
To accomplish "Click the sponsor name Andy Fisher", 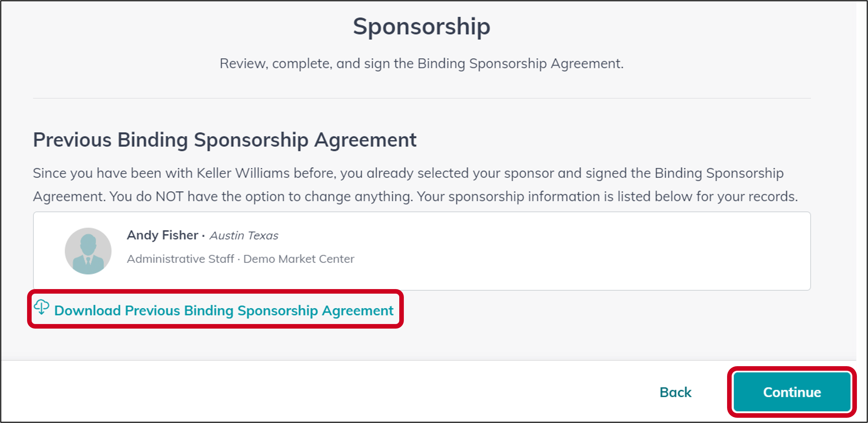I will click(162, 235).
